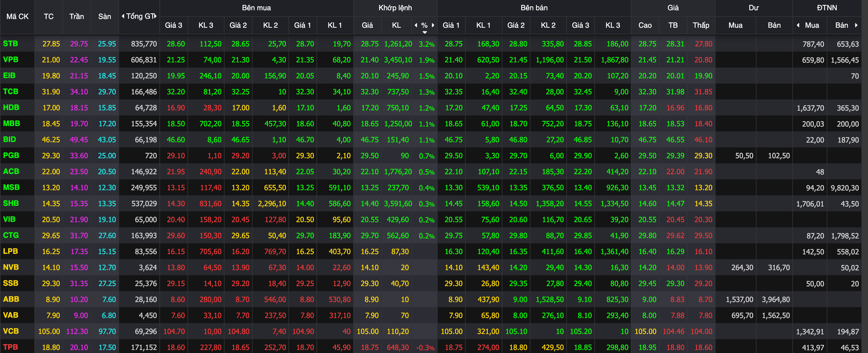
Task: Open the ACB stock symbol
Action: [x=11, y=171]
